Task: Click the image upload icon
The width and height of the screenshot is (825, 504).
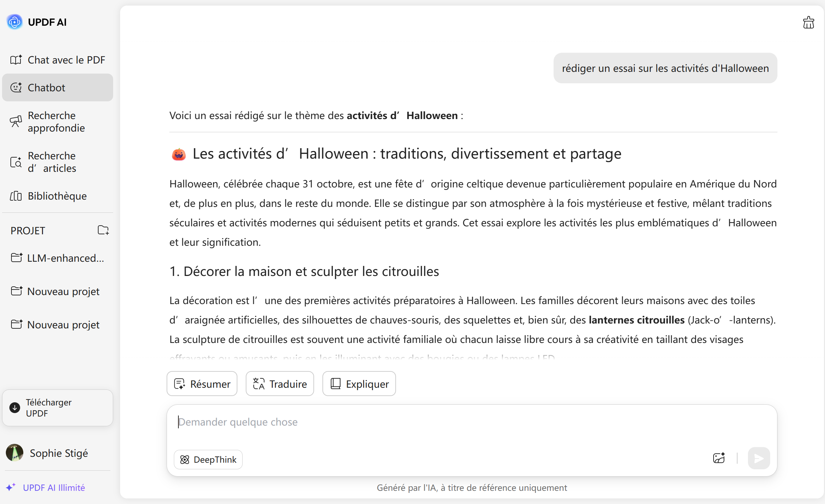Action: (x=719, y=458)
